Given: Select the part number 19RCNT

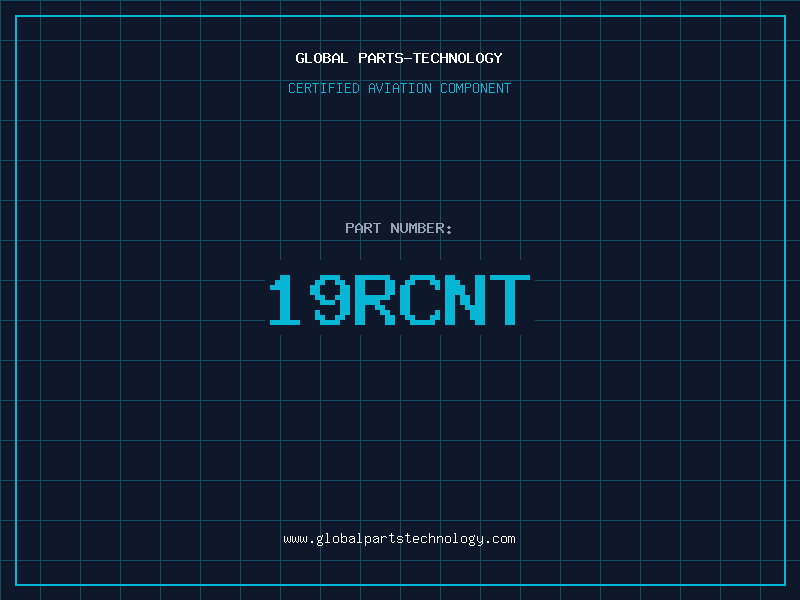Looking at the screenshot, I should coord(400,299).
